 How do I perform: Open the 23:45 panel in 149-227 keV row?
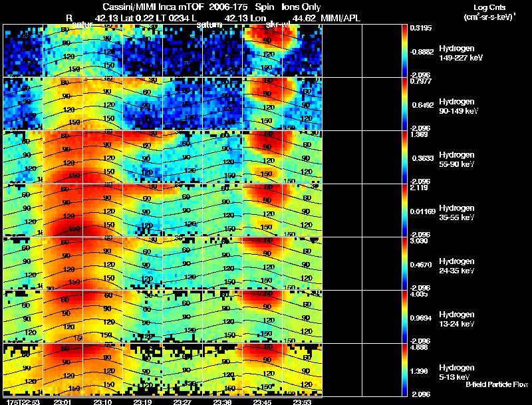[262, 51]
